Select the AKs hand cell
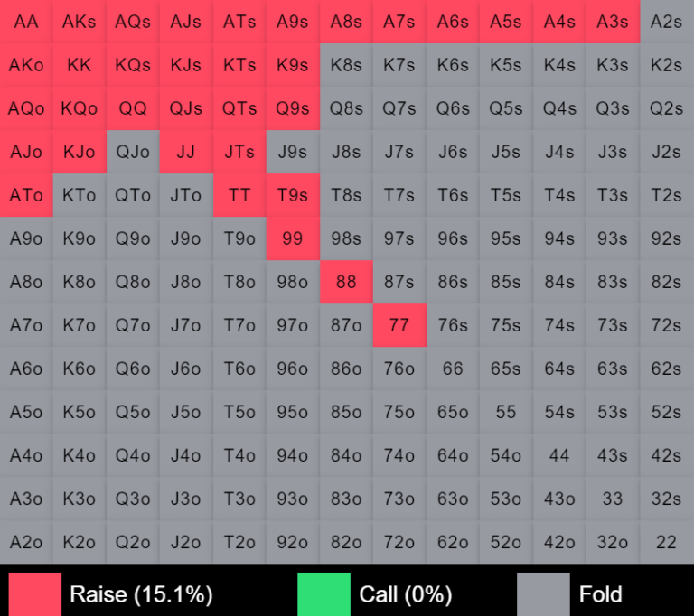 [x=80, y=22]
